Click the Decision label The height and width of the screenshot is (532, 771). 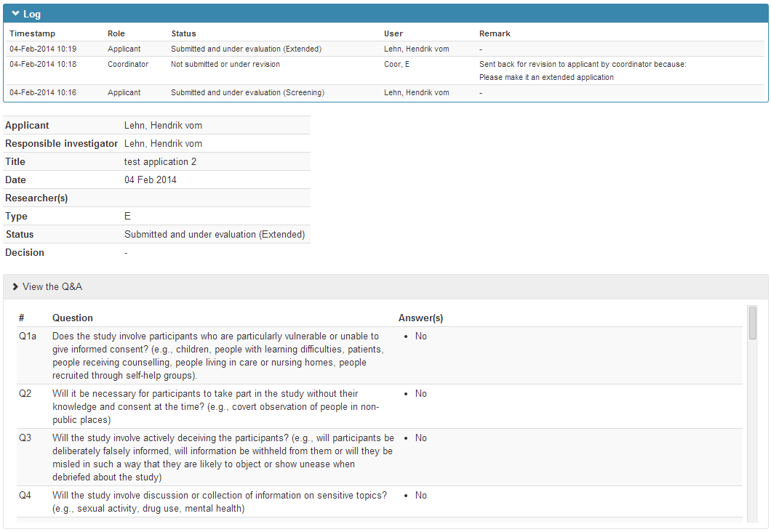(x=25, y=252)
